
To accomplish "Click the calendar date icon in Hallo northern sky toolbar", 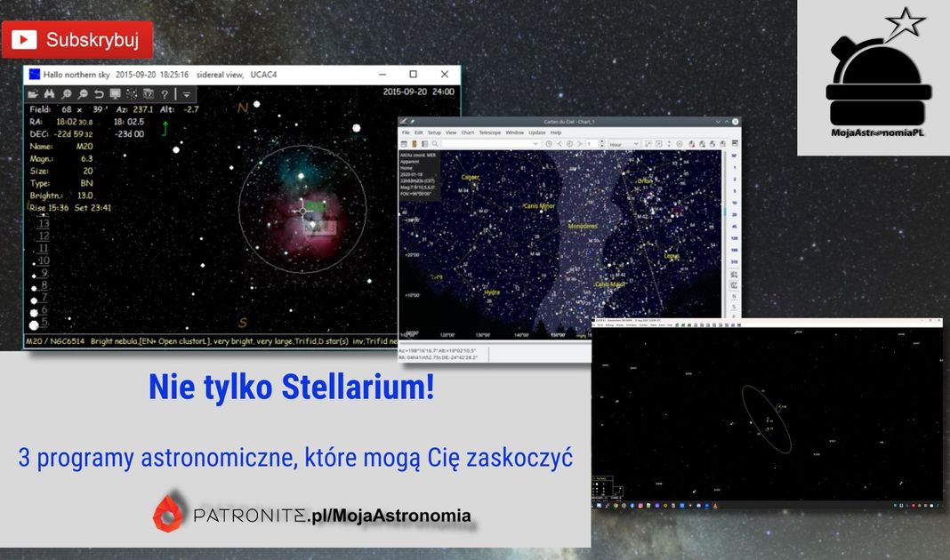I will [x=148, y=94].
